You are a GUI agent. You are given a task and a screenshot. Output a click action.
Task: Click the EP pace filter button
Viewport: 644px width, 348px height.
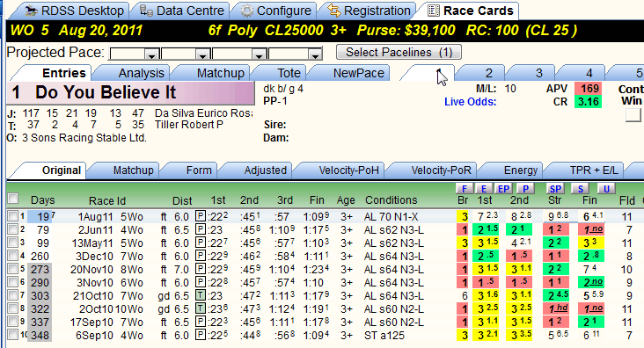(x=503, y=189)
